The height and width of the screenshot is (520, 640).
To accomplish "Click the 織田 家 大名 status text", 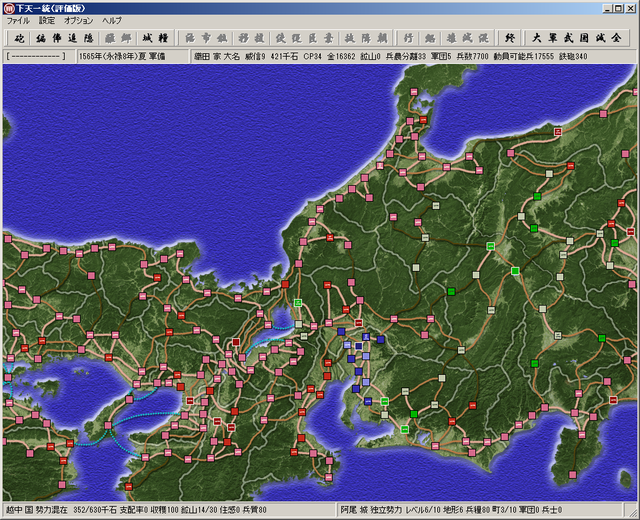I will coord(217,56).
